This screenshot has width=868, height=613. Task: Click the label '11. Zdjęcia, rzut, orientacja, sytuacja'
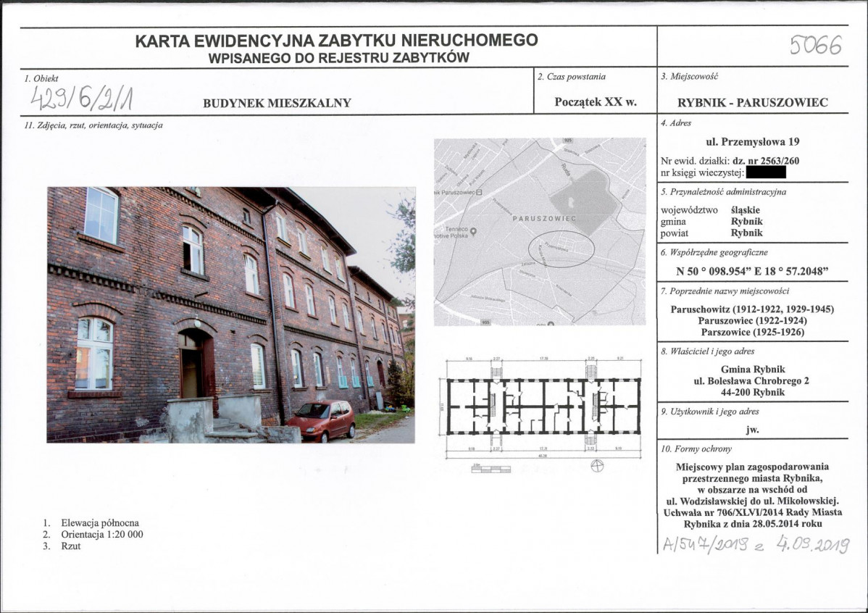tap(93, 125)
